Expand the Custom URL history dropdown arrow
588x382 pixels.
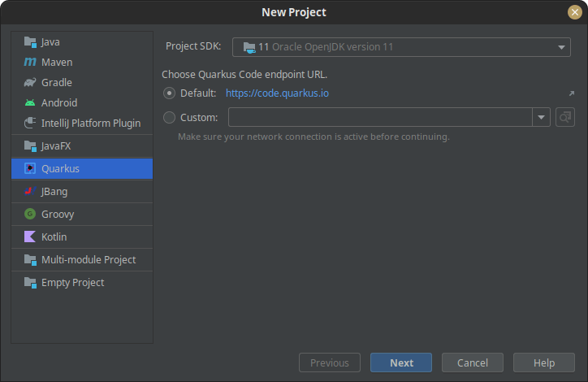pyautogui.click(x=541, y=117)
